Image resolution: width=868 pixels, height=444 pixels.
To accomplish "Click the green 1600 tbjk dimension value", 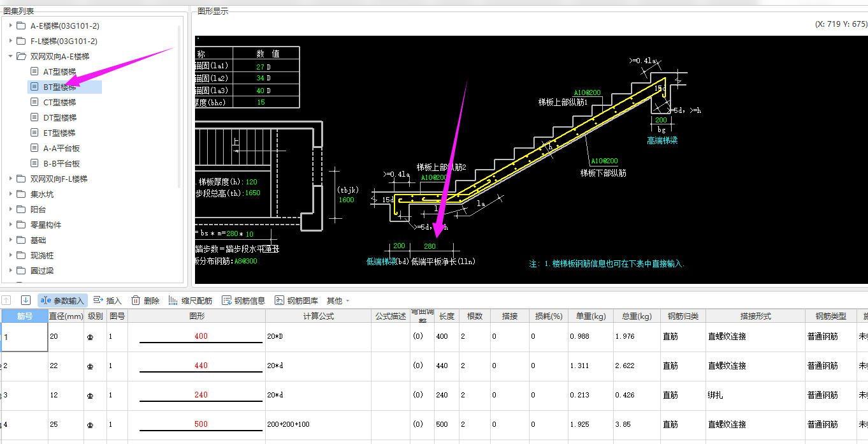I will (x=346, y=200).
